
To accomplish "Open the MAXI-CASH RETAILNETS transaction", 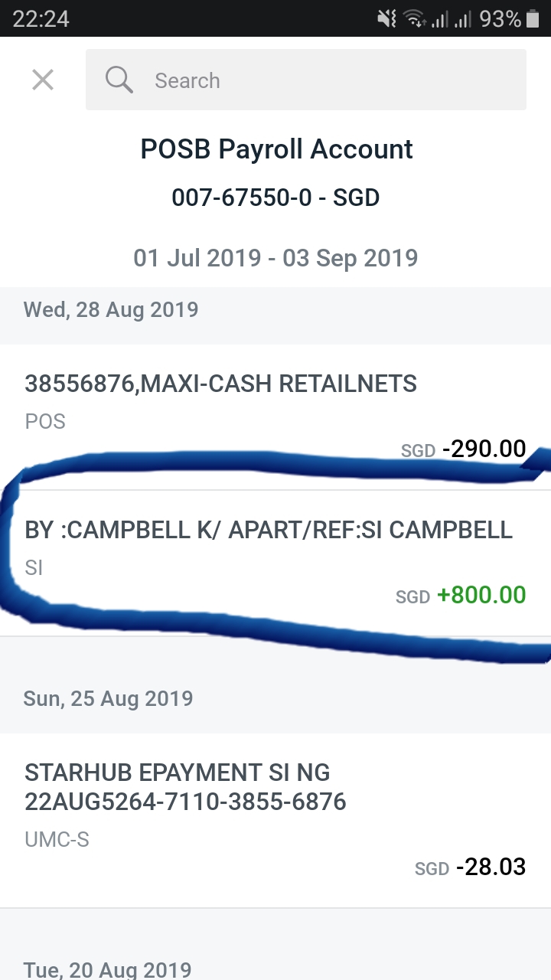I will [x=275, y=417].
